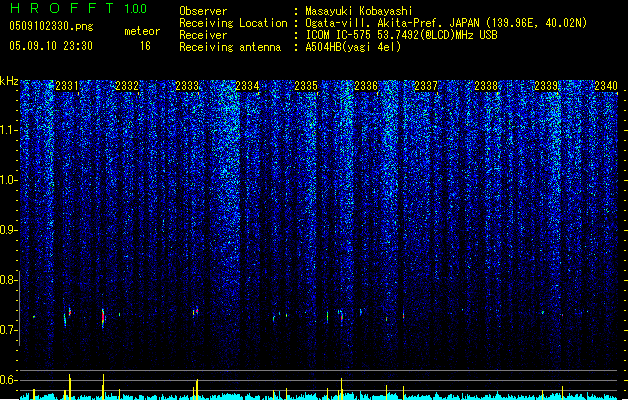629x400 pixels.
Task: Click the 2340 time marker
Action: [x=606, y=86]
